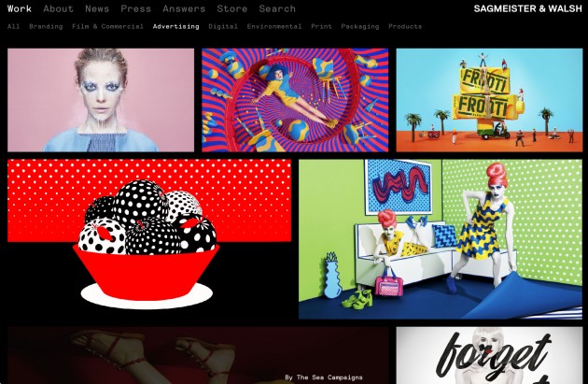This screenshot has width=588, height=384.
Task: Open Search in top navigation
Action: [x=277, y=8]
